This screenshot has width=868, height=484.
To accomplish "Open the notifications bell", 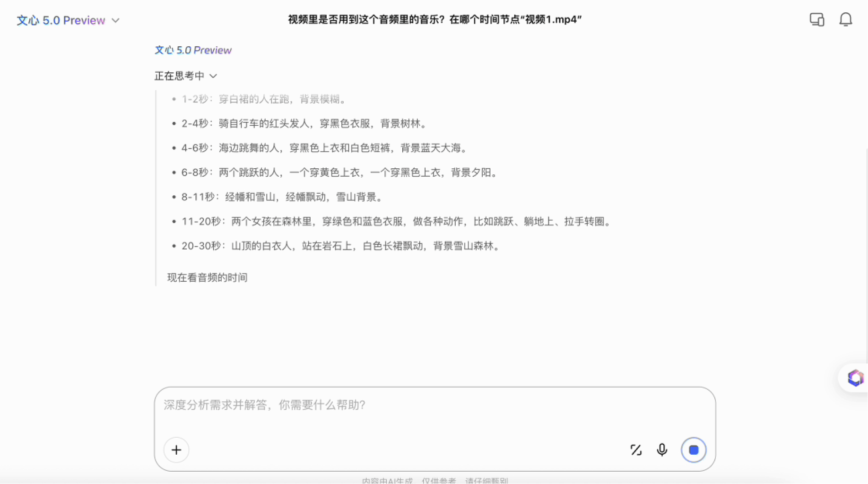I will tap(846, 20).
